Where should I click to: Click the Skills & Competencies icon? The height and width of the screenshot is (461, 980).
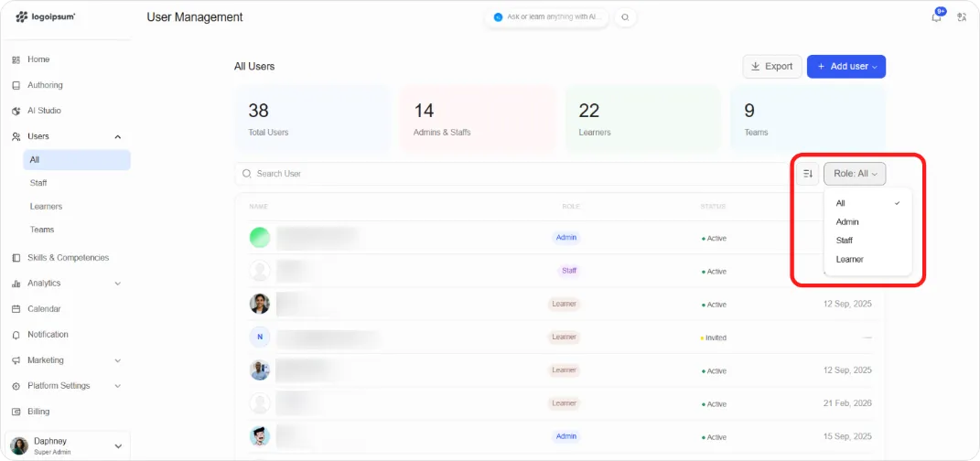tap(16, 258)
